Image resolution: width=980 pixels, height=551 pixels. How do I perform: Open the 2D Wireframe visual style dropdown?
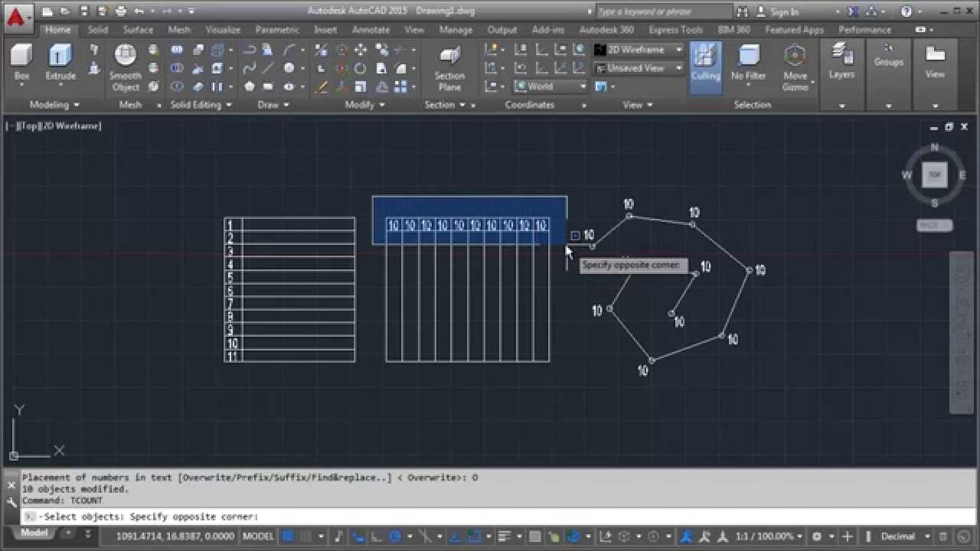[x=639, y=50]
